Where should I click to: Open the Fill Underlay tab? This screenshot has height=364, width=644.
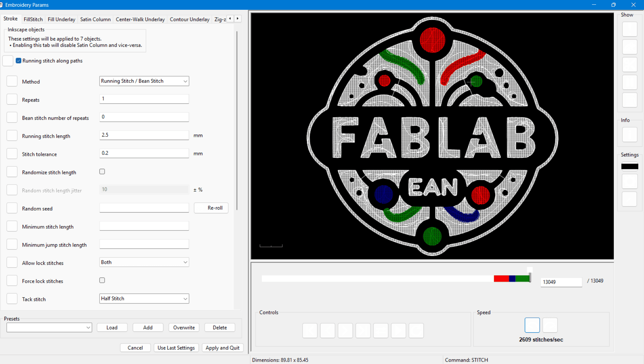[x=61, y=19]
